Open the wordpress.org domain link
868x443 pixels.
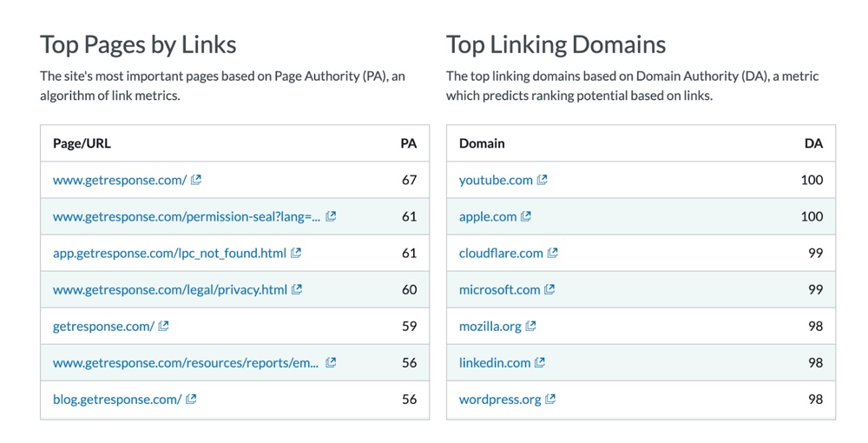500,400
